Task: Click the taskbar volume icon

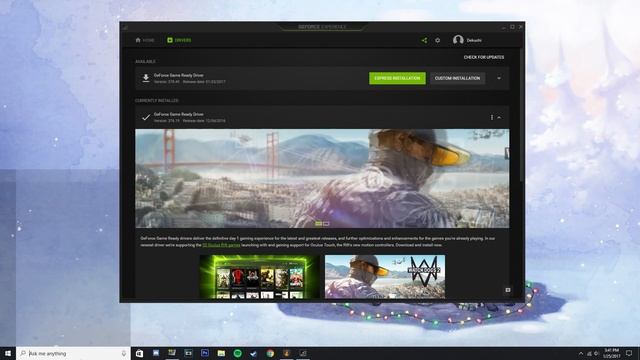Action: 596,353
